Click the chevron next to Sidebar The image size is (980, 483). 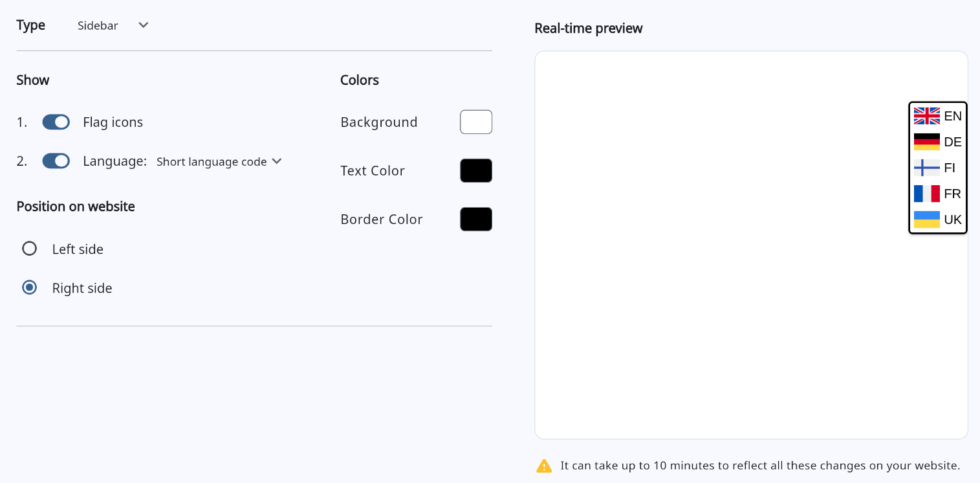click(x=144, y=25)
